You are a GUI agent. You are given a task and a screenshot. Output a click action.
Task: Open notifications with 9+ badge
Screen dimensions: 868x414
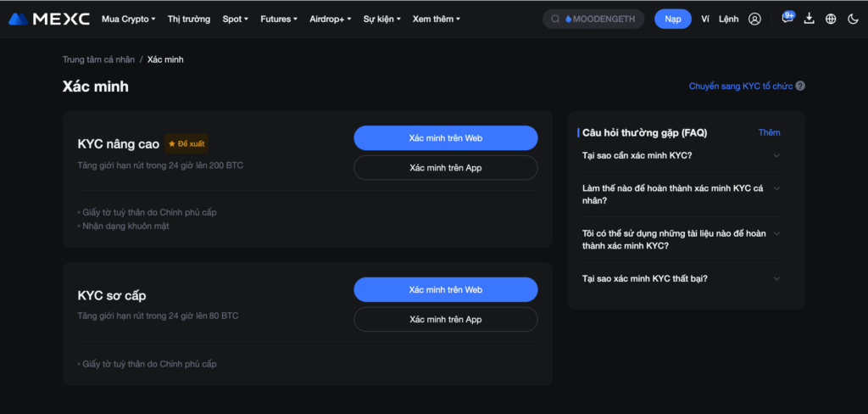click(x=787, y=19)
